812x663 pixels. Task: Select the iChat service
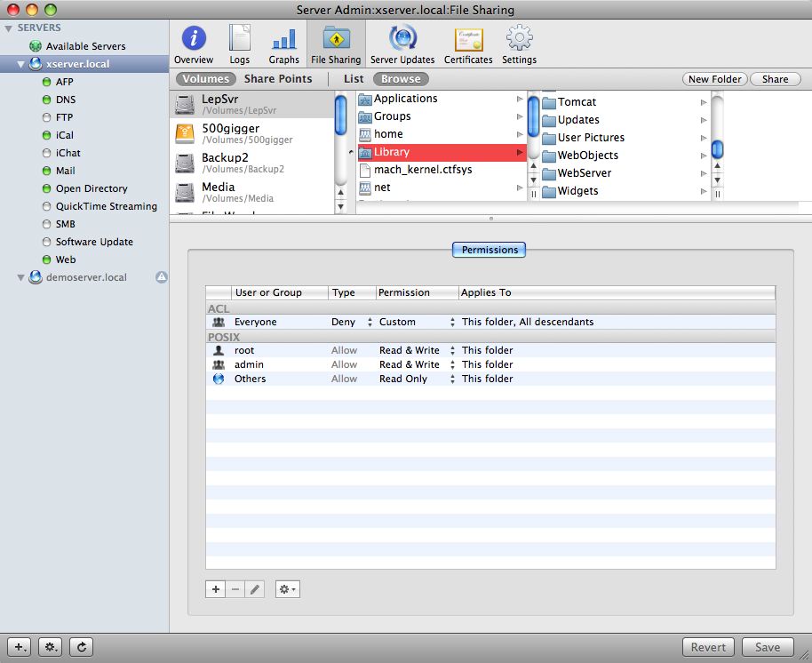coord(84,153)
